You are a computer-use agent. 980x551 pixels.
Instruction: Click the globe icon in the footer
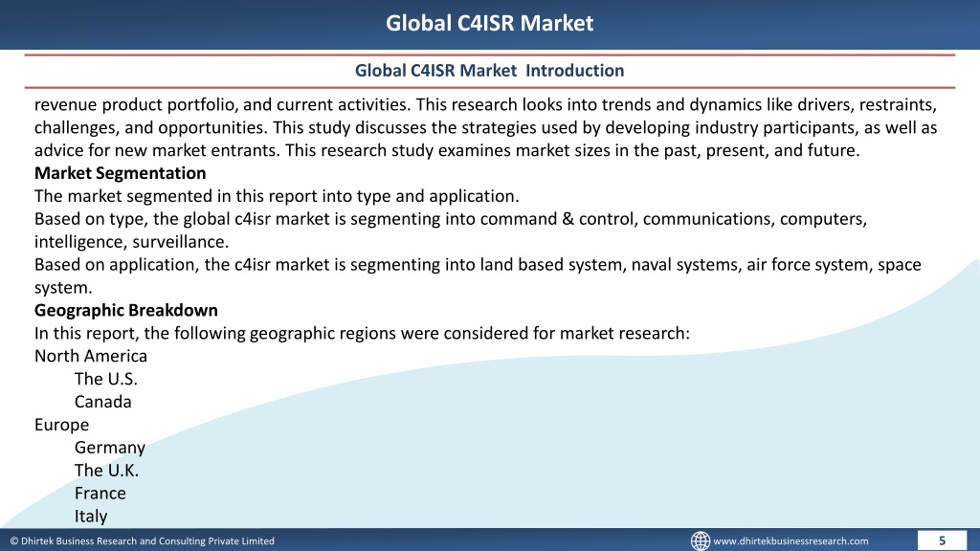[x=700, y=540]
